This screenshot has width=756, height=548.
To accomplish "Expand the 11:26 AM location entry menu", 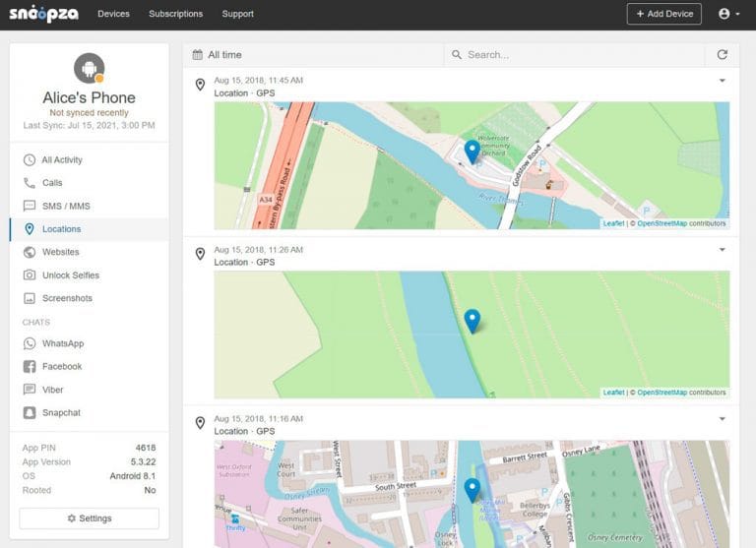I will (723, 250).
